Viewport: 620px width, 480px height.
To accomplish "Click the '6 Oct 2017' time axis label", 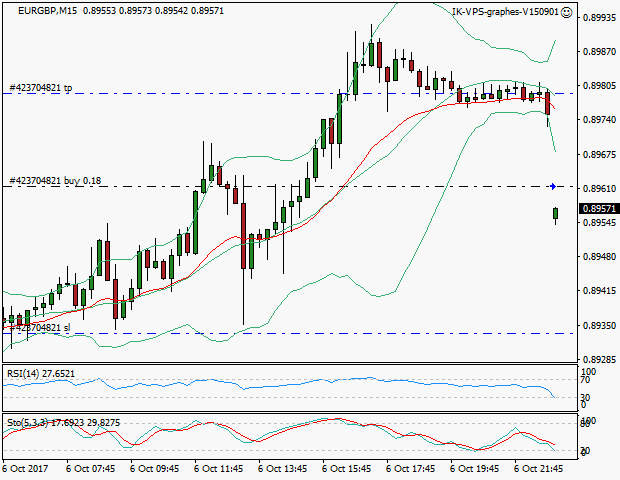I will coord(25,469).
